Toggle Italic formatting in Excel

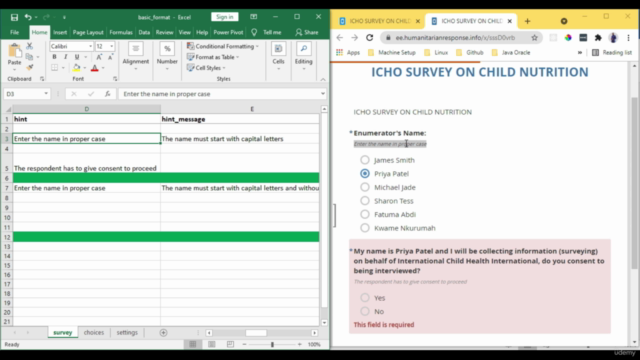tap(65, 57)
